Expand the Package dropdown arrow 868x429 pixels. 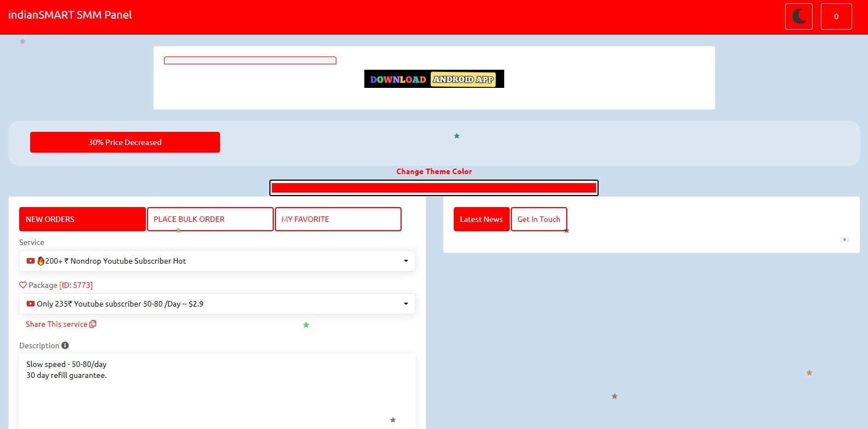point(406,304)
